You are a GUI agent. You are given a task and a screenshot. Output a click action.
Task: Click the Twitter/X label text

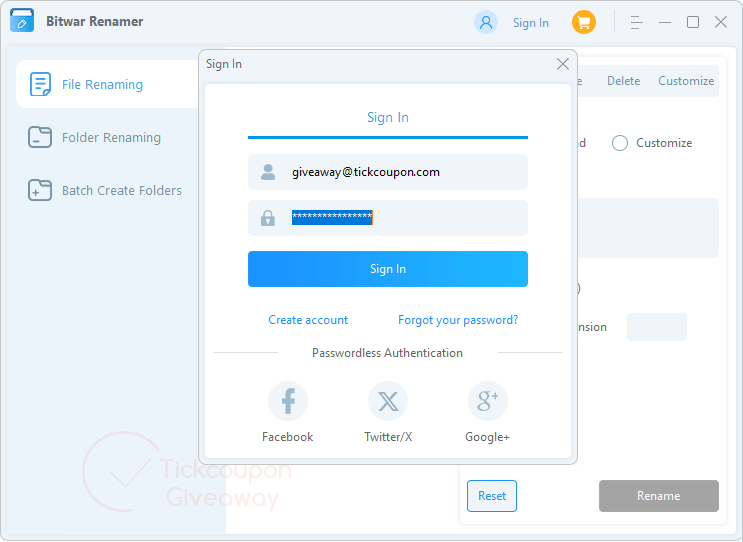click(x=388, y=437)
